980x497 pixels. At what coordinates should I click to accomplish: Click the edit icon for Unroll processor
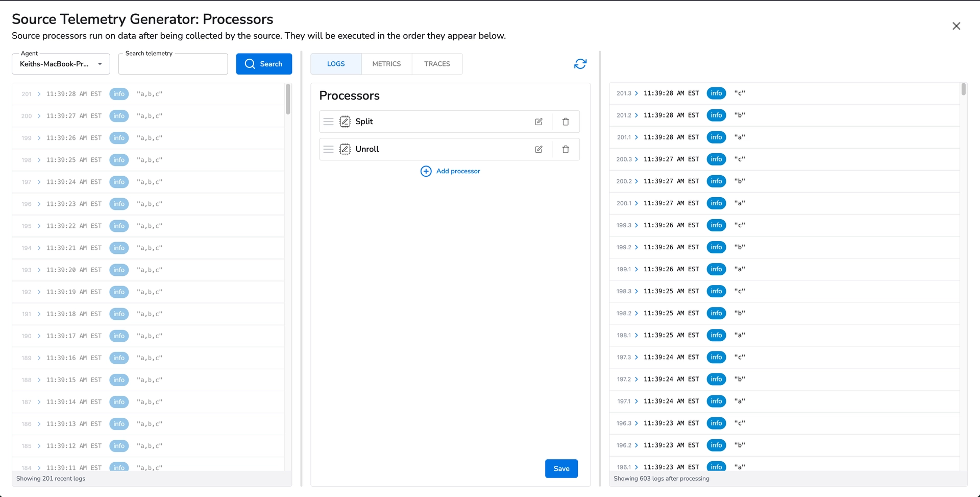[x=538, y=149]
